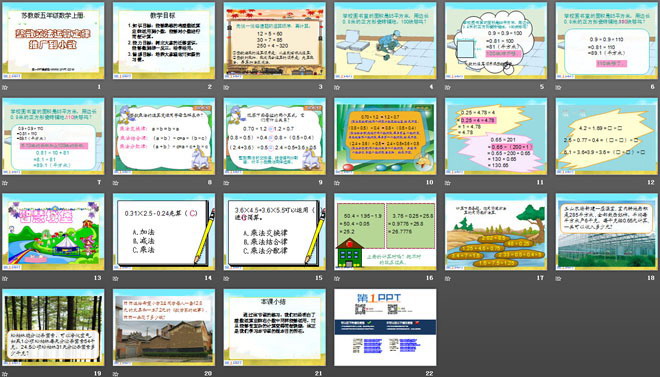The height and width of the screenshot is (377, 660).
Task: Select slide 15 about 3.6×4.5+3.6×5.5
Action: (274, 232)
